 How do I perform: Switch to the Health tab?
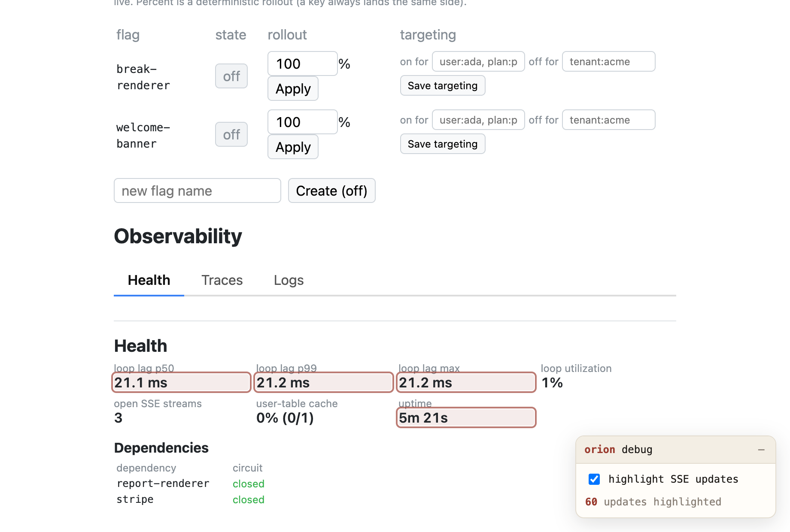coord(149,280)
